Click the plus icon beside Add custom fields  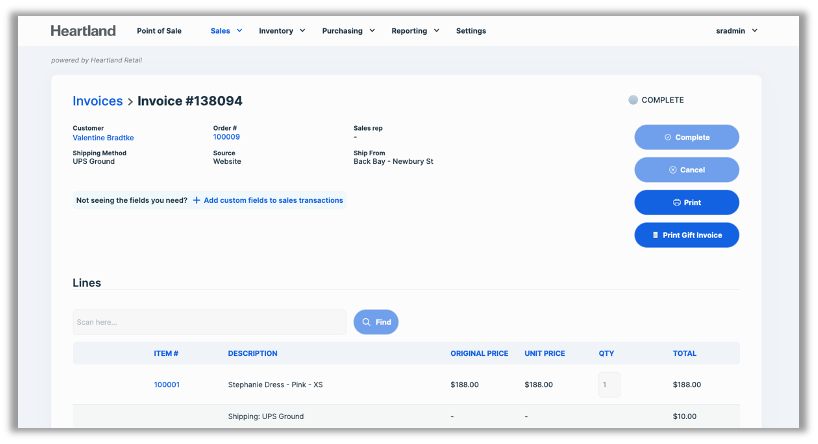(197, 200)
